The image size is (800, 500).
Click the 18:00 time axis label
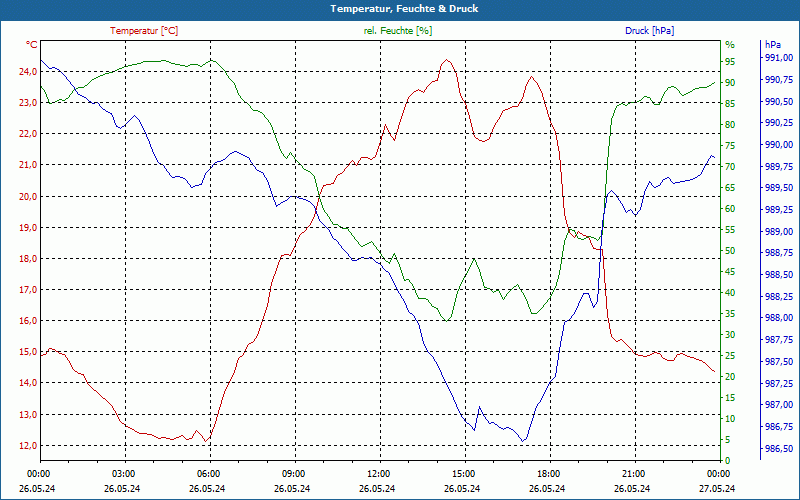548,474
